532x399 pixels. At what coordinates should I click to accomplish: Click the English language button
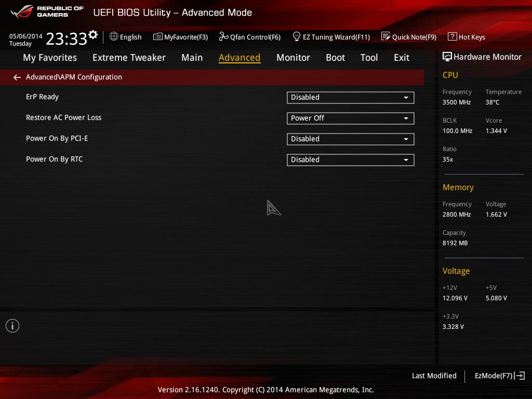126,37
